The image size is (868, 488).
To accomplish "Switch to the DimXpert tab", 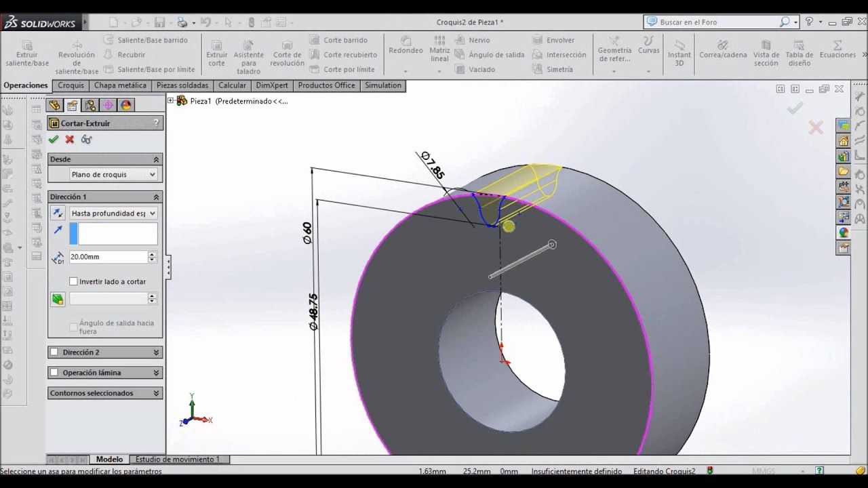I will (272, 85).
